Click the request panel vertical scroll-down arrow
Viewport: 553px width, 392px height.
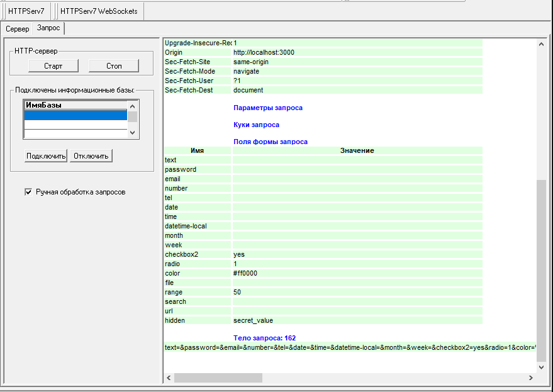click(x=541, y=366)
